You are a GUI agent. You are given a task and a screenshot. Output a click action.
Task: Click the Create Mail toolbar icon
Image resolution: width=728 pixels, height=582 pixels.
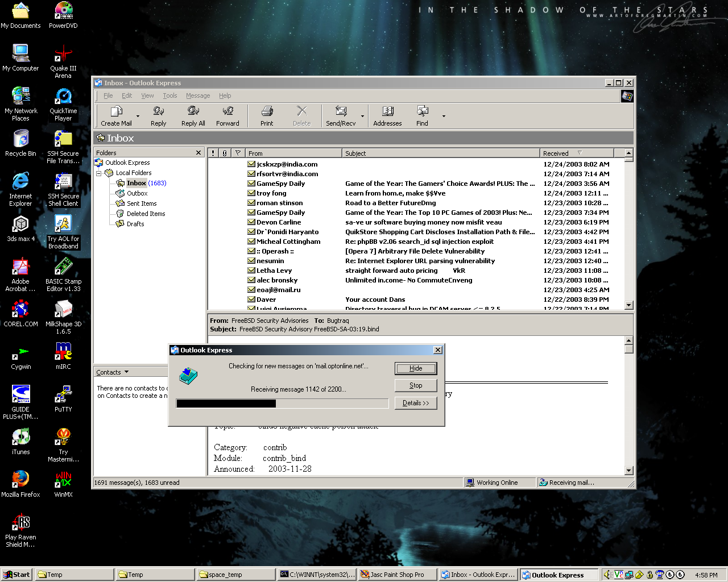116,115
